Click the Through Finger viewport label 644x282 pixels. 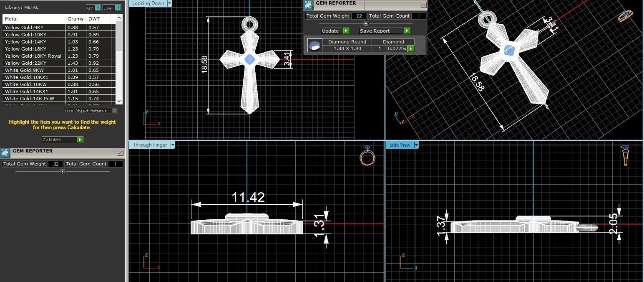pos(150,145)
